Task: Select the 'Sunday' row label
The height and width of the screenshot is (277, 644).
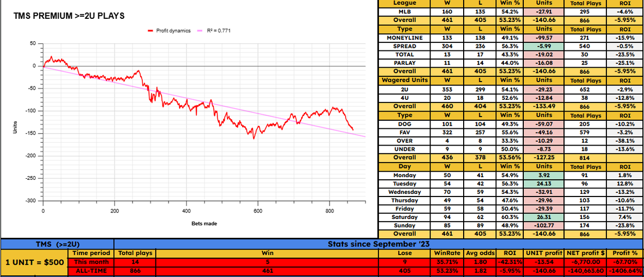Action: pyautogui.click(x=405, y=226)
